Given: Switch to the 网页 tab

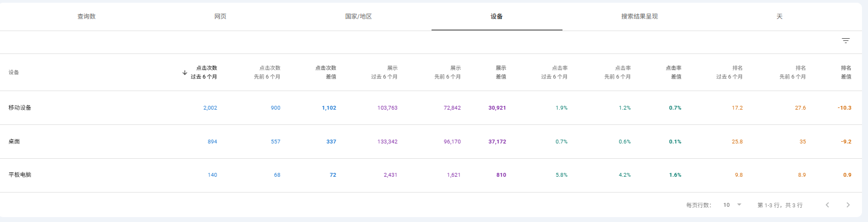Looking at the screenshot, I should click(x=220, y=16).
